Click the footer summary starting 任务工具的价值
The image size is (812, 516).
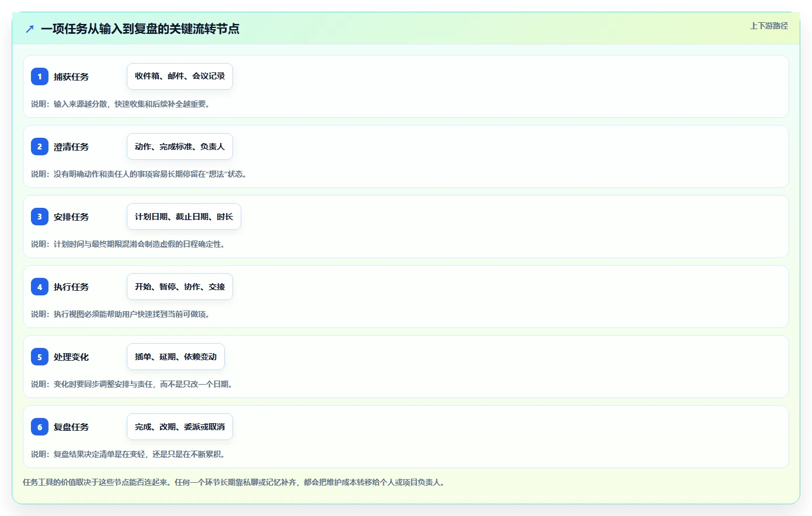pyautogui.click(x=234, y=482)
